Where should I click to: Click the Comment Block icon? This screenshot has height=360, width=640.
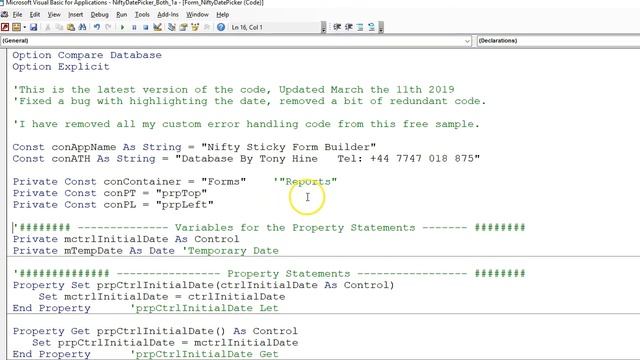360,27
